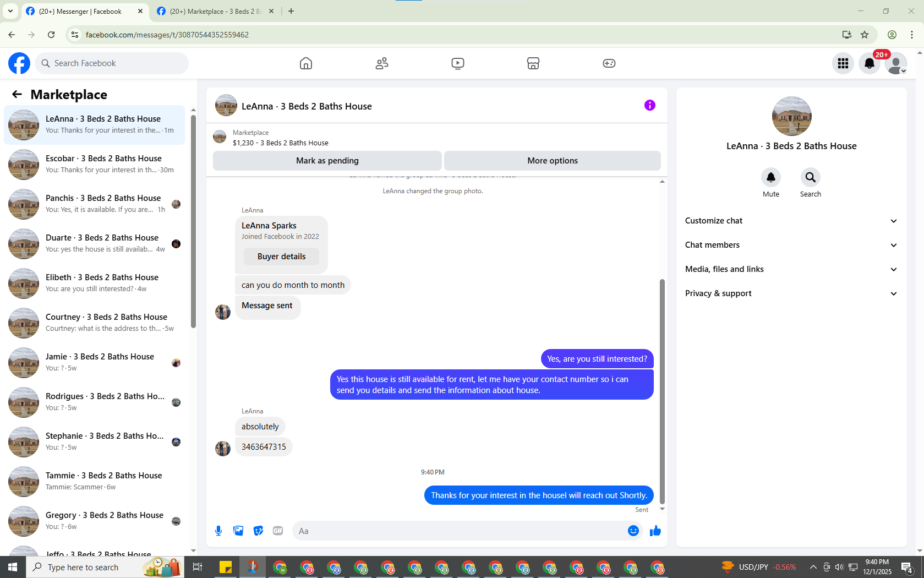Open the Windows notification center icon
Viewport: 924px width, 578px height.
tap(907, 567)
